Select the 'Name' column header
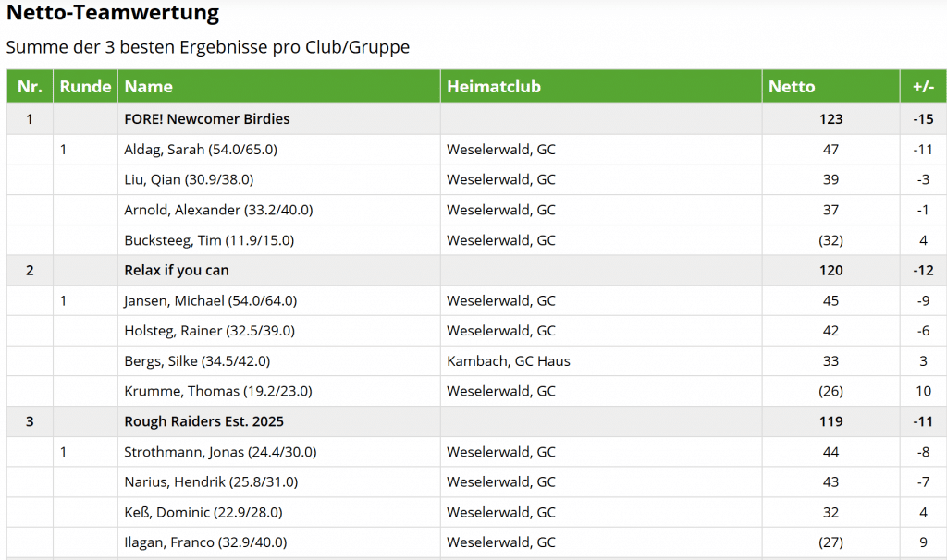Screen dimensions: 947x560 [149, 87]
